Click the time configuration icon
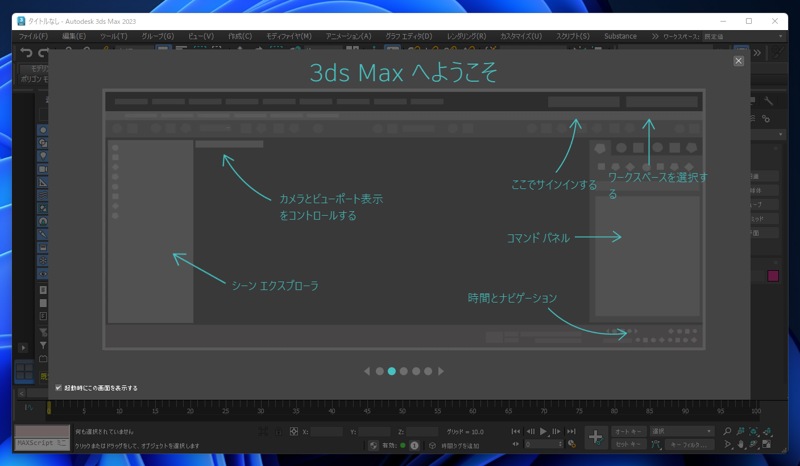Screen dimensions: 800x466 pyautogui.click(x=572, y=445)
